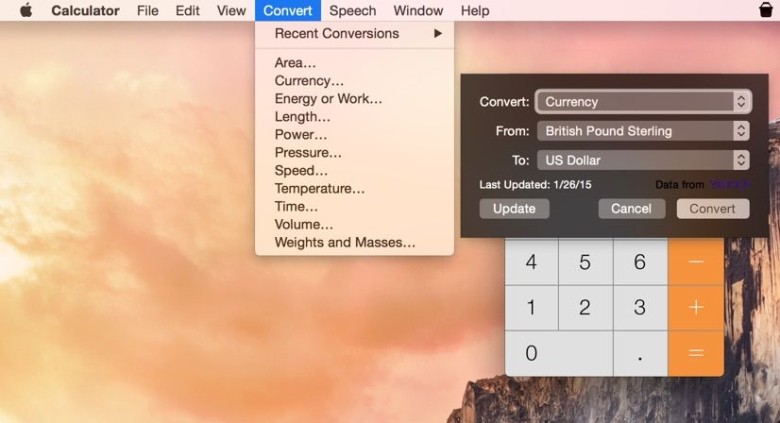Select Volume… conversion
This screenshot has height=423, width=780.
point(354,224)
